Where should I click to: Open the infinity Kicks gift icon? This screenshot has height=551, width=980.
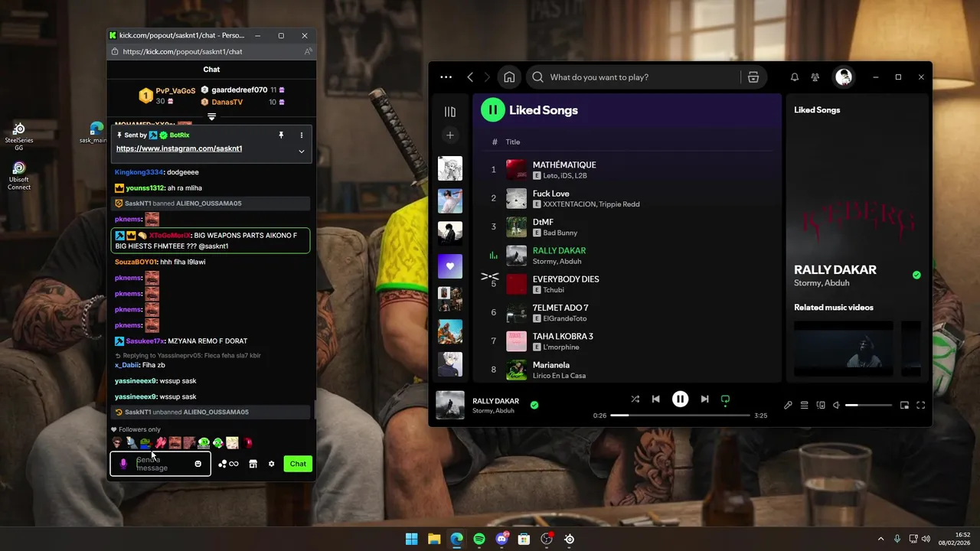228,464
